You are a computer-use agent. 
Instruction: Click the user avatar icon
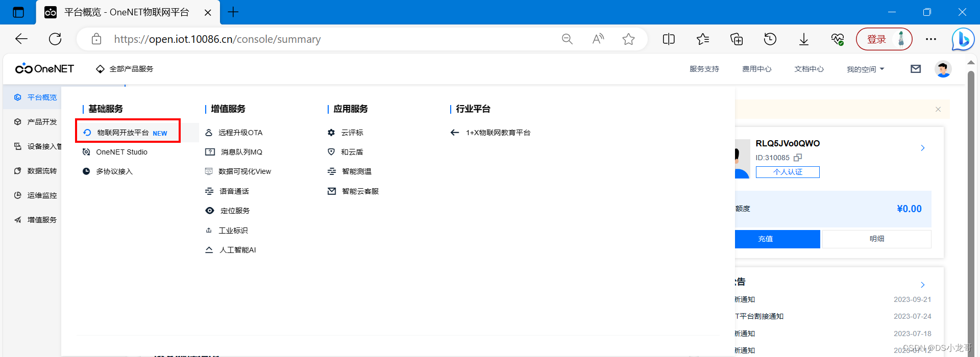click(943, 69)
